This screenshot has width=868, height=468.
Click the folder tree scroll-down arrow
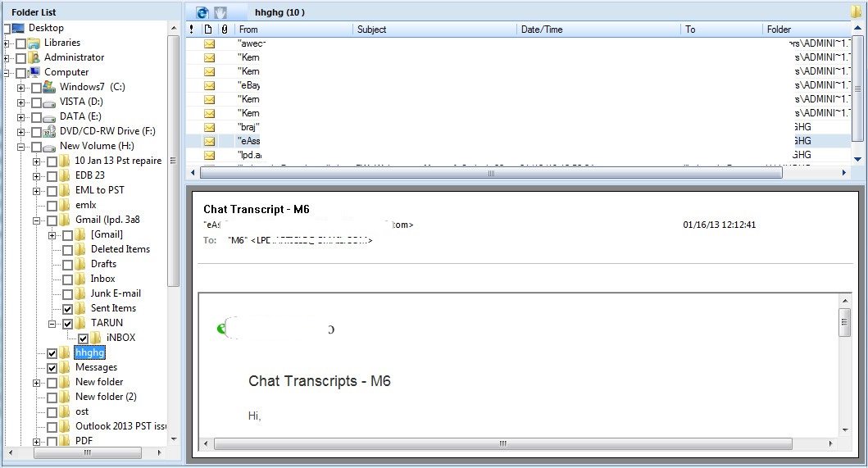pos(174,439)
